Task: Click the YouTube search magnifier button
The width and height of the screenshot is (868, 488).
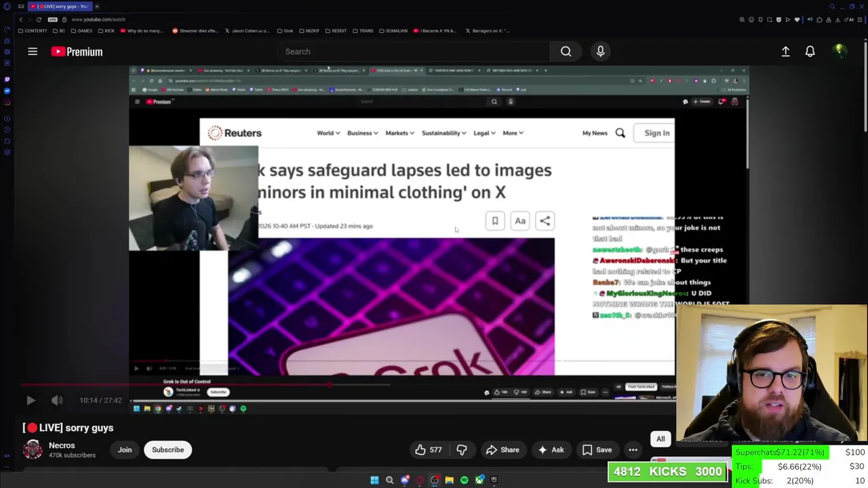Action: point(566,52)
